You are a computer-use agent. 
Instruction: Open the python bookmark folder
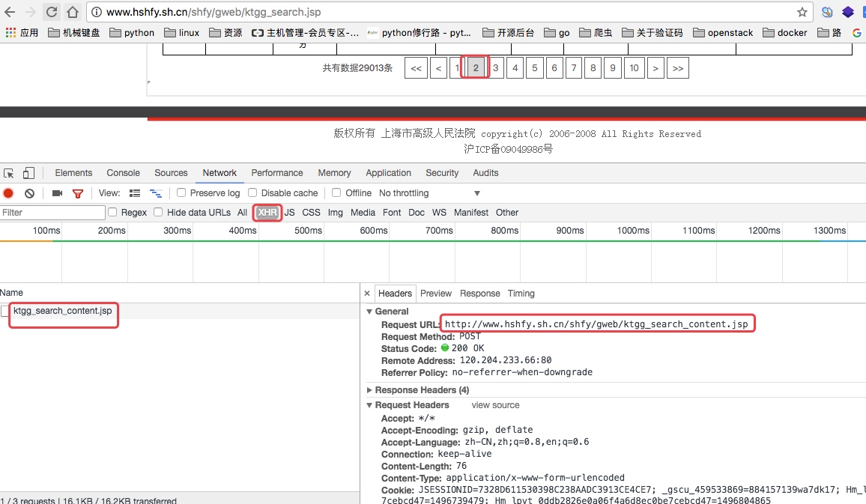tap(132, 32)
